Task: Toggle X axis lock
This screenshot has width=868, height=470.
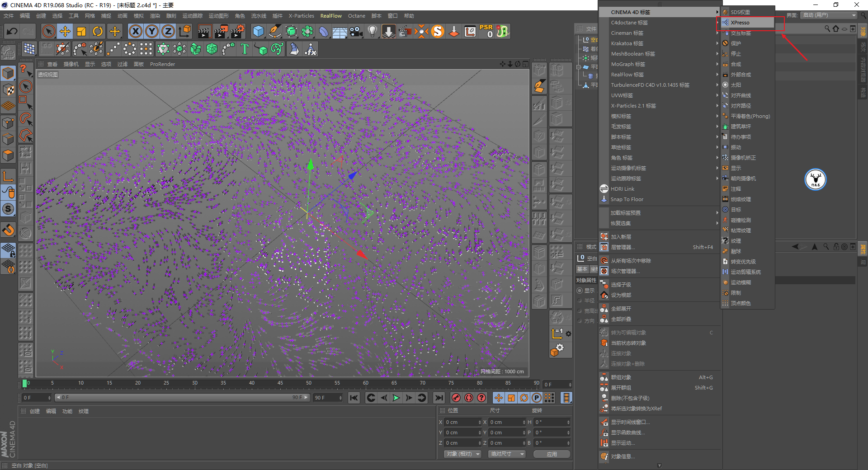Action: tap(136, 31)
